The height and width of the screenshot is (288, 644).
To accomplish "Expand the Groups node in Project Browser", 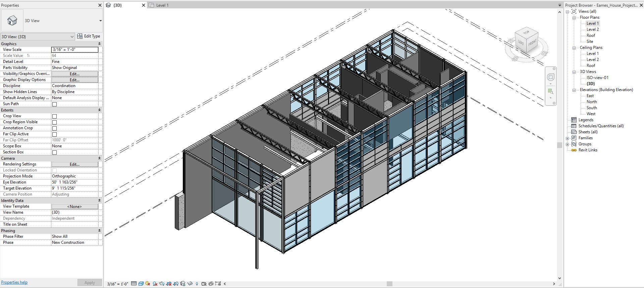I will [568, 144].
